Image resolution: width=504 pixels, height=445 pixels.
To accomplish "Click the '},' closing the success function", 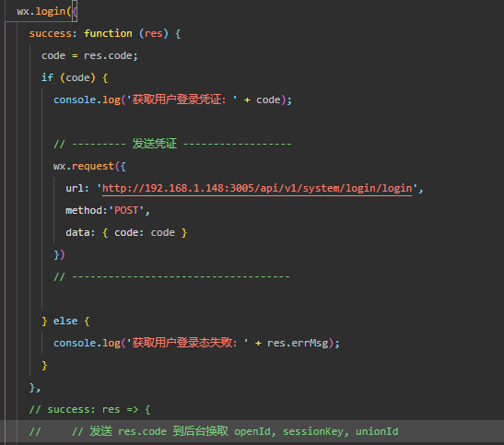I will (x=35, y=388).
